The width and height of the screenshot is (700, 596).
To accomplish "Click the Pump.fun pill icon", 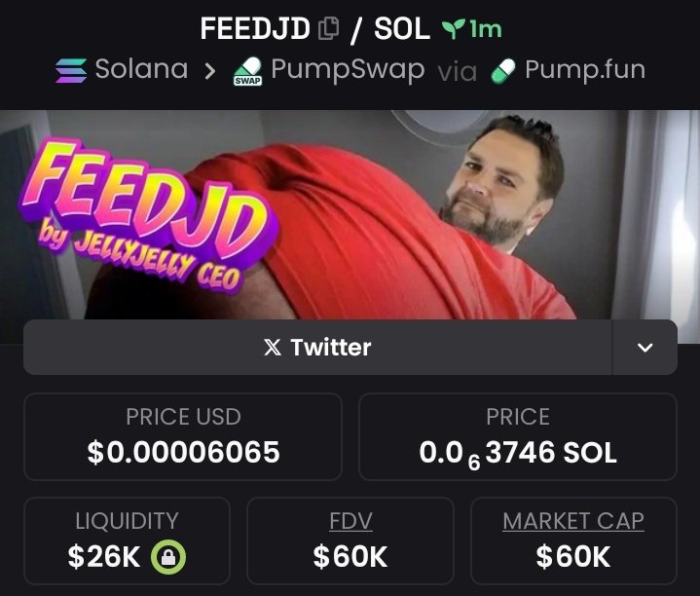I will [x=503, y=71].
